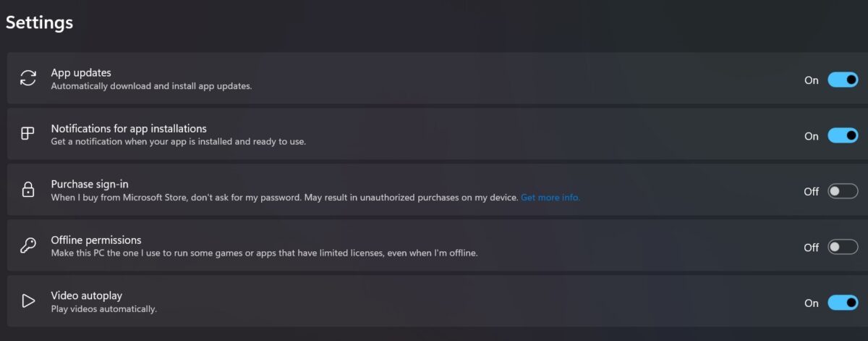Image resolution: width=868 pixels, height=341 pixels.
Task: Disable the app installation notifications toggle
Action: tap(843, 135)
